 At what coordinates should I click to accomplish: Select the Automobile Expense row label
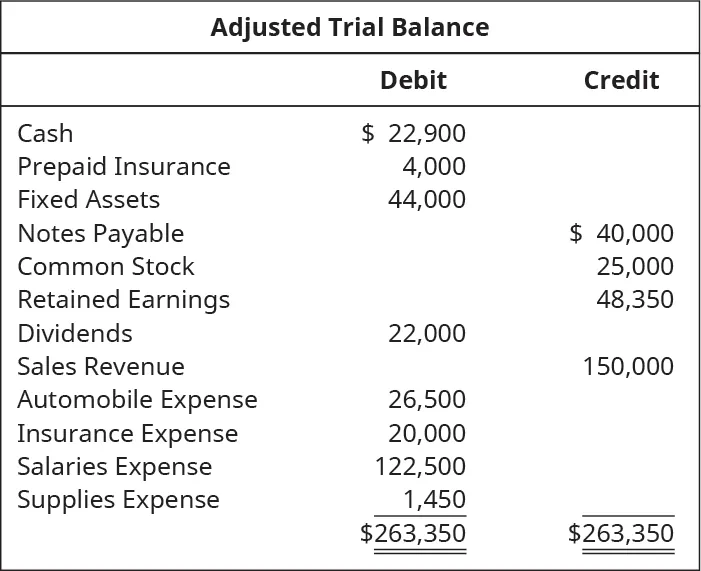tap(137, 400)
